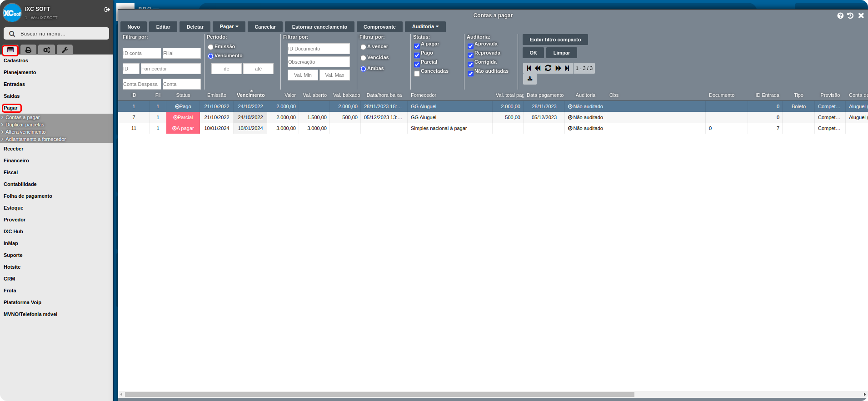Uncheck the Pago status checkbox
The height and width of the screenshot is (401, 868).
(x=417, y=55)
